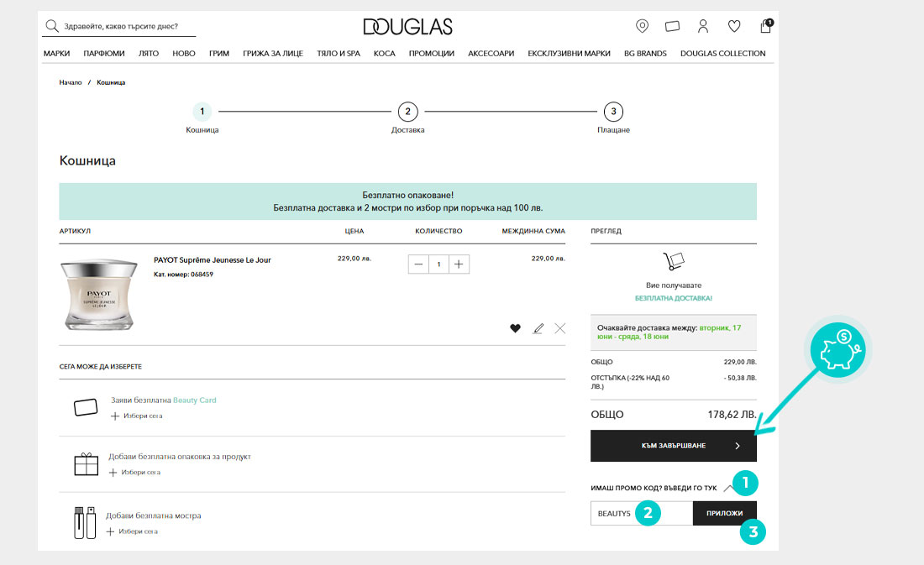Select checkout step 1 Кошница
The image size is (924, 565).
point(202,118)
